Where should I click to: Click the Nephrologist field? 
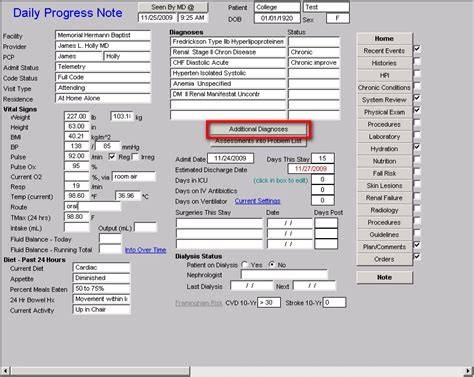[284, 275]
